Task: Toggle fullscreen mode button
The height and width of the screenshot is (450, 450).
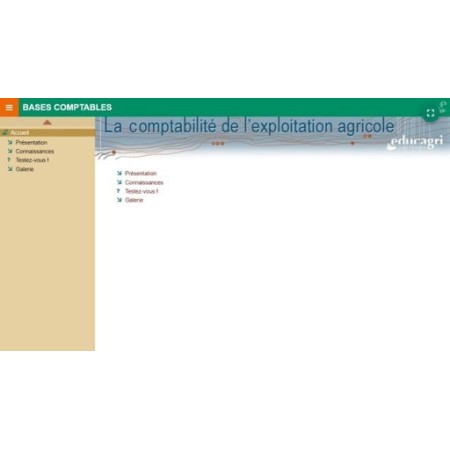Action: (x=430, y=113)
